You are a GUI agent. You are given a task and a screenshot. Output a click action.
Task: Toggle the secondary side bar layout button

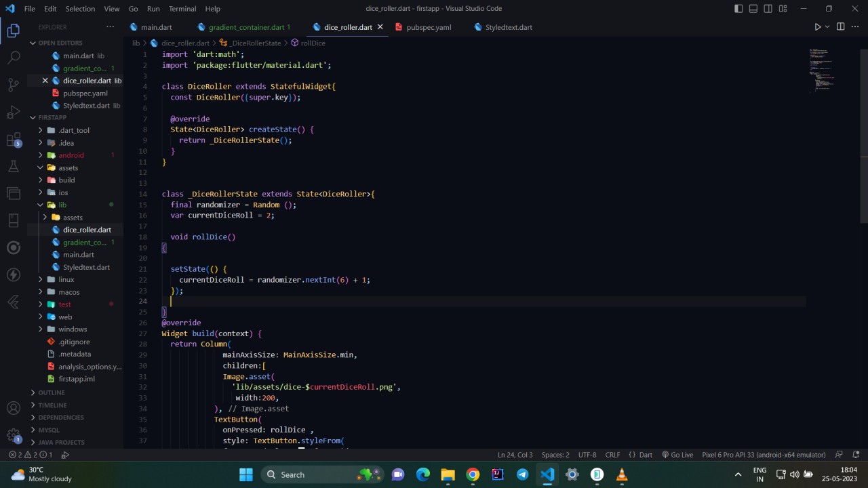pyautogui.click(x=768, y=9)
